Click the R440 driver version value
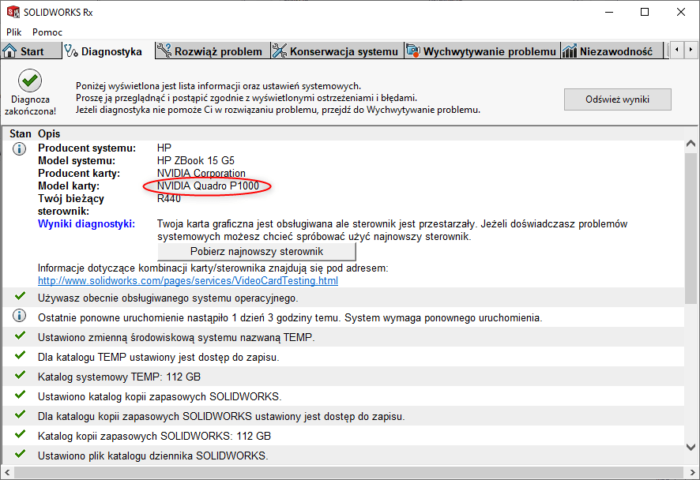The height and width of the screenshot is (480, 700). point(169,198)
